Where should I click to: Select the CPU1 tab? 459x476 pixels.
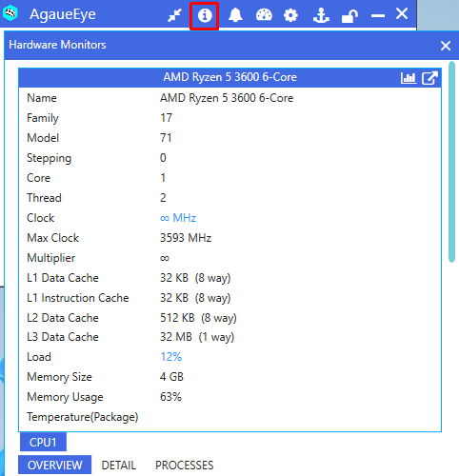click(x=43, y=442)
